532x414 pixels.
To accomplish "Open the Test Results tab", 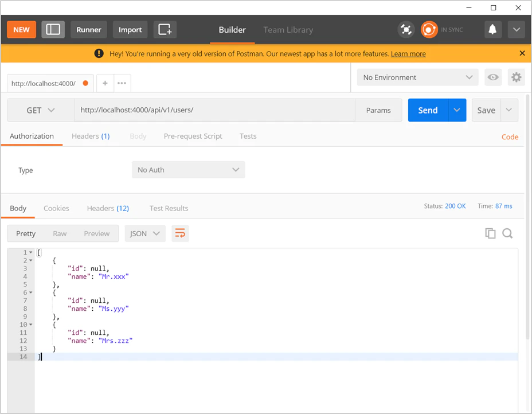I will tap(169, 208).
